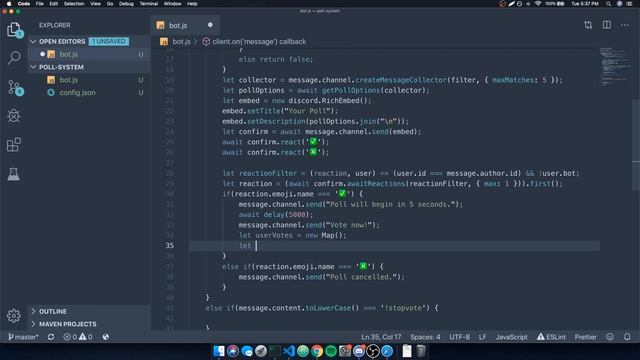
Task: Open the notifications bell in the status bar
Action: pos(627,337)
